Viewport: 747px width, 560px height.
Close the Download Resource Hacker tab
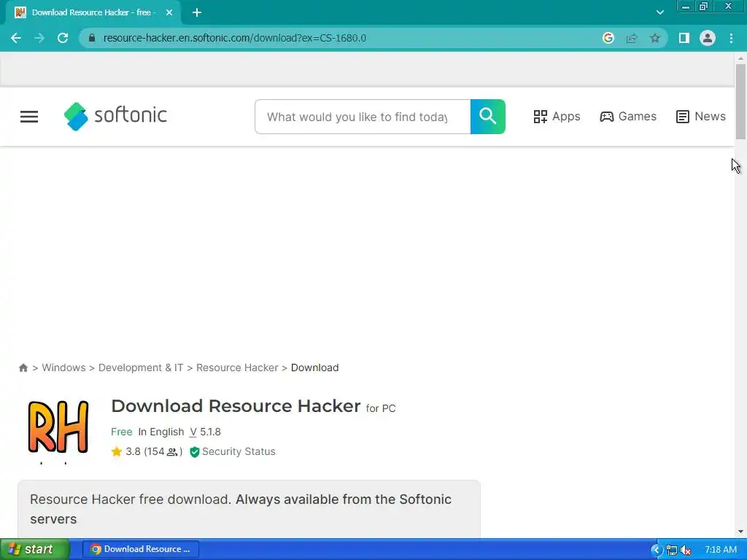point(169,13)
